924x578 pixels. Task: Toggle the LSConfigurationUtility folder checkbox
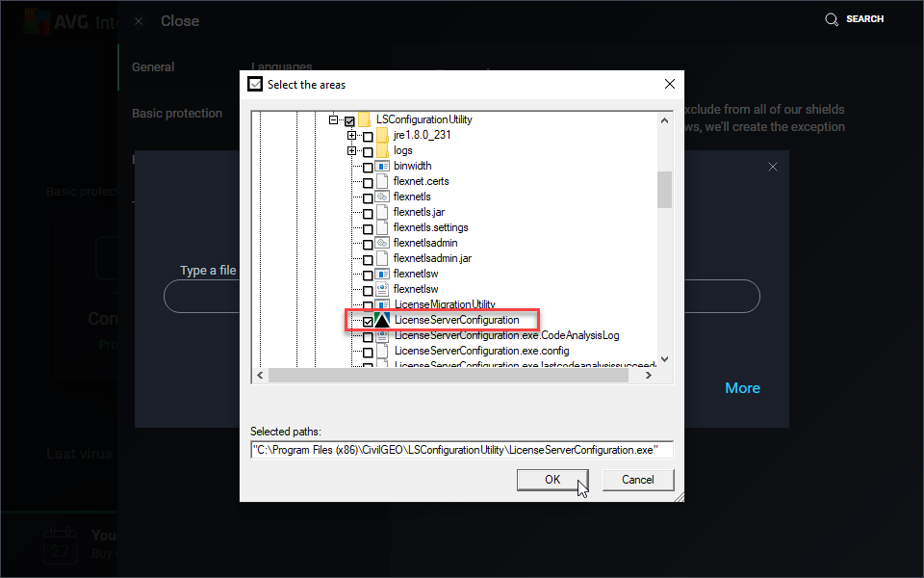pos(349,121)
